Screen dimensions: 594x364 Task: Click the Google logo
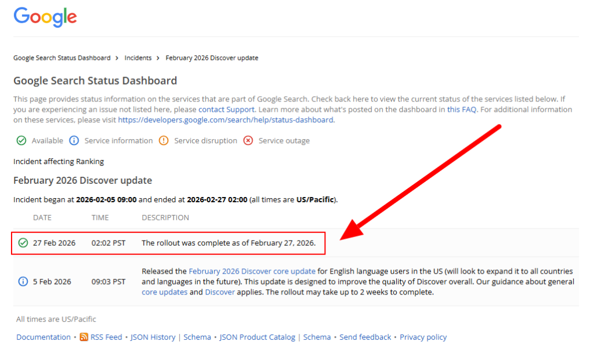45,17
